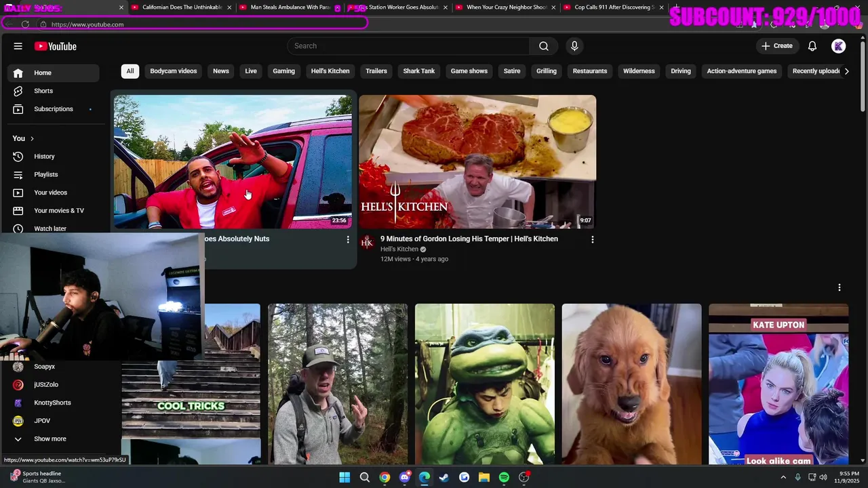Select the Trailers chip

tap(376, 71)
